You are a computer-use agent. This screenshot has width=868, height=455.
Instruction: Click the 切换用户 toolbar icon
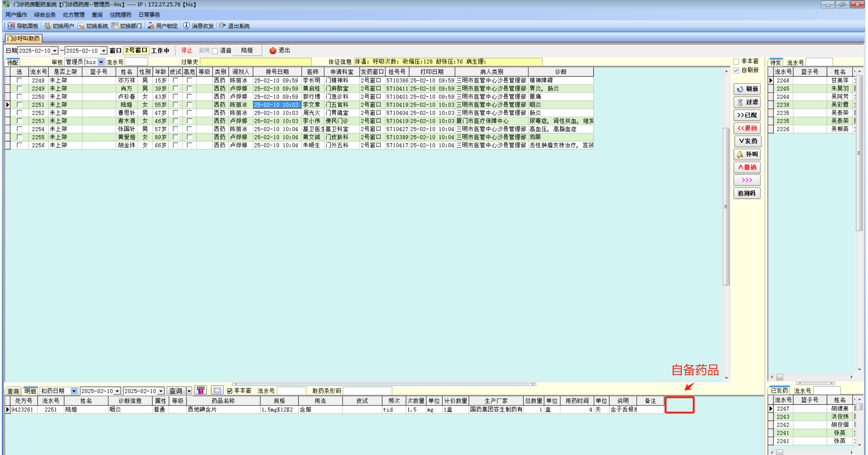[x=48, y=26]
